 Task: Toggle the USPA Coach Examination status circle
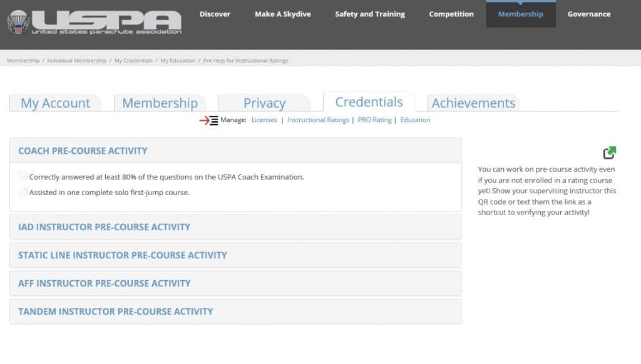pyautogui.click(x=23, y=176)
